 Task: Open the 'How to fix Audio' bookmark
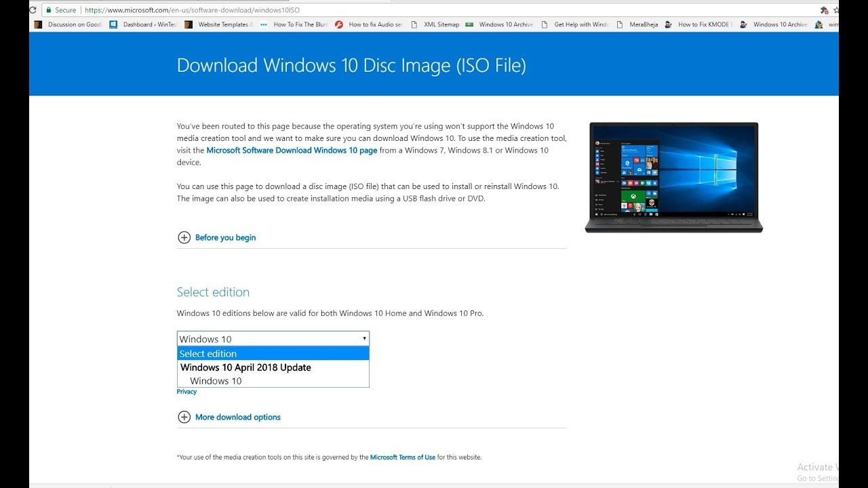370,24
